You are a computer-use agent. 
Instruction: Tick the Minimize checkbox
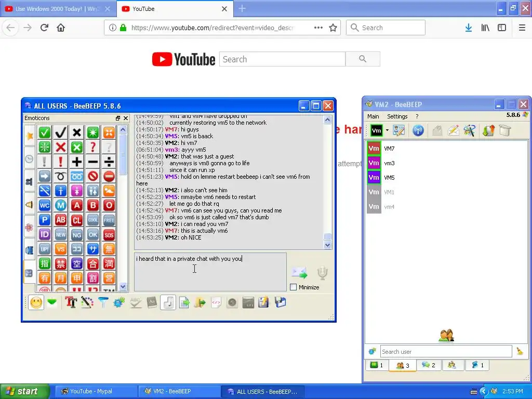294,287
